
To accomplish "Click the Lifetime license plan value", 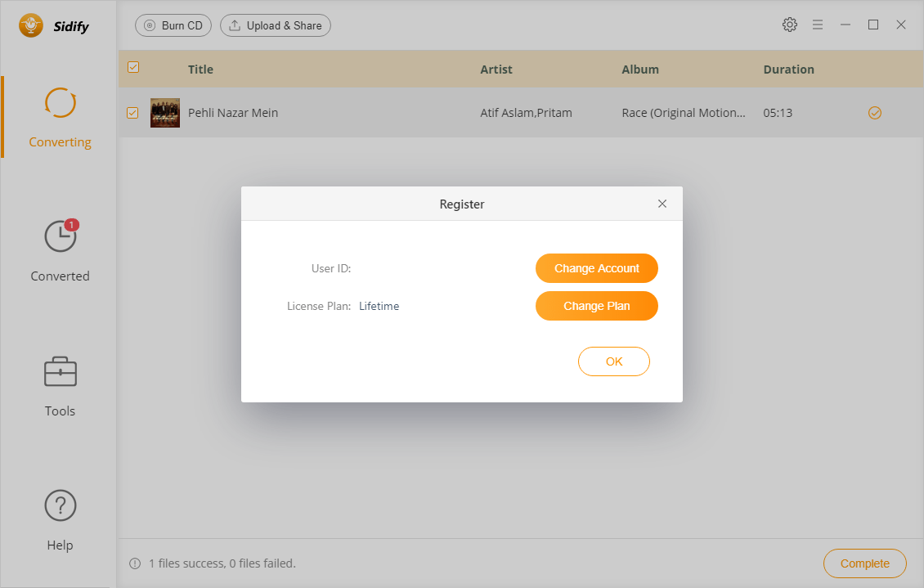I will point(379,306).
